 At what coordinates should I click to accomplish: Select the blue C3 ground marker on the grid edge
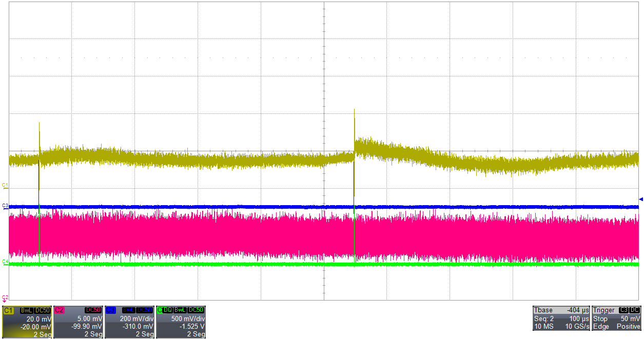5,206
